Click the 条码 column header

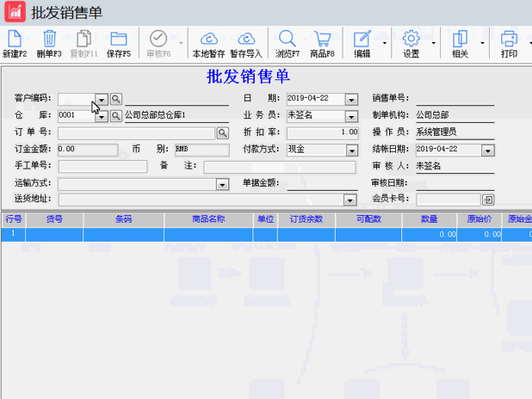point(123,219)
